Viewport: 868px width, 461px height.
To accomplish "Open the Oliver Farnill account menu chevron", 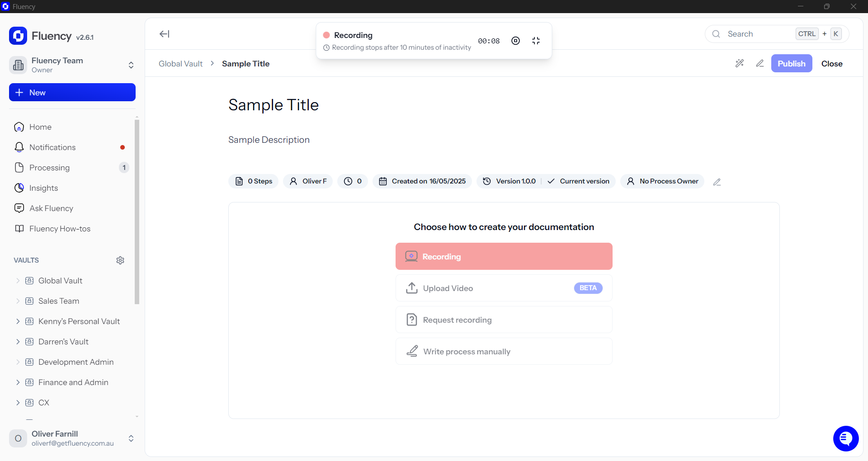I will tap(131, 438).
